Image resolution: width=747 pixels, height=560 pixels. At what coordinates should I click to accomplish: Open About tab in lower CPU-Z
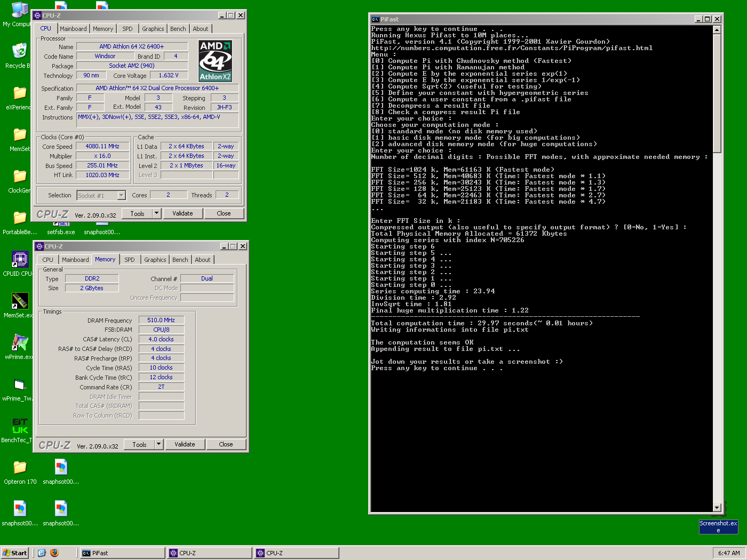point(203,260)
